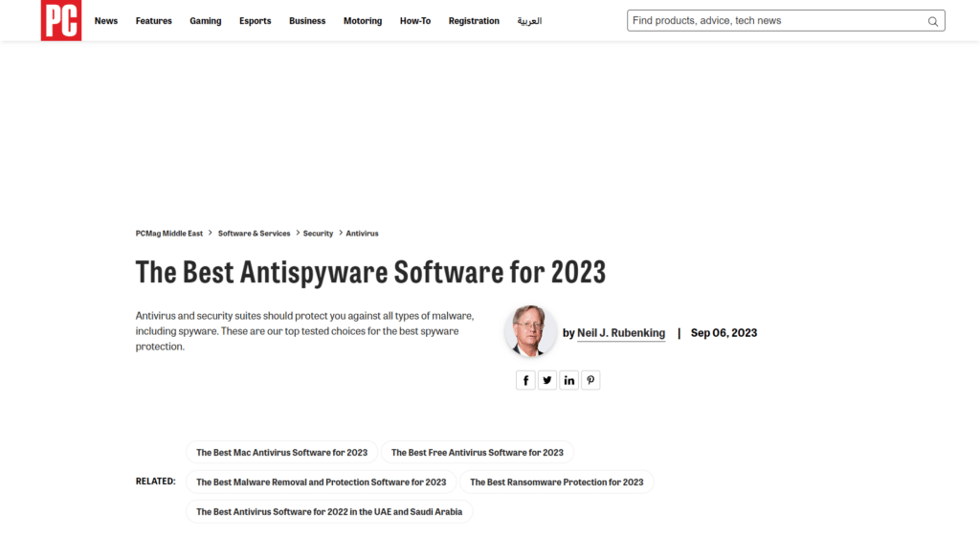Open the Esports section

[255, 21]
